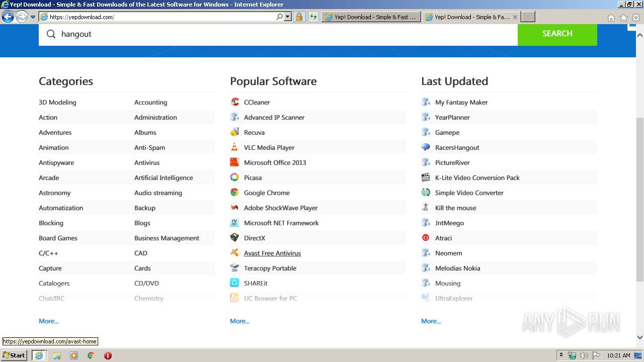Click the K-Lite Video Conversion Pack icon
The width and height of the screenshot is (644, 362).
(x=426, y=177)
